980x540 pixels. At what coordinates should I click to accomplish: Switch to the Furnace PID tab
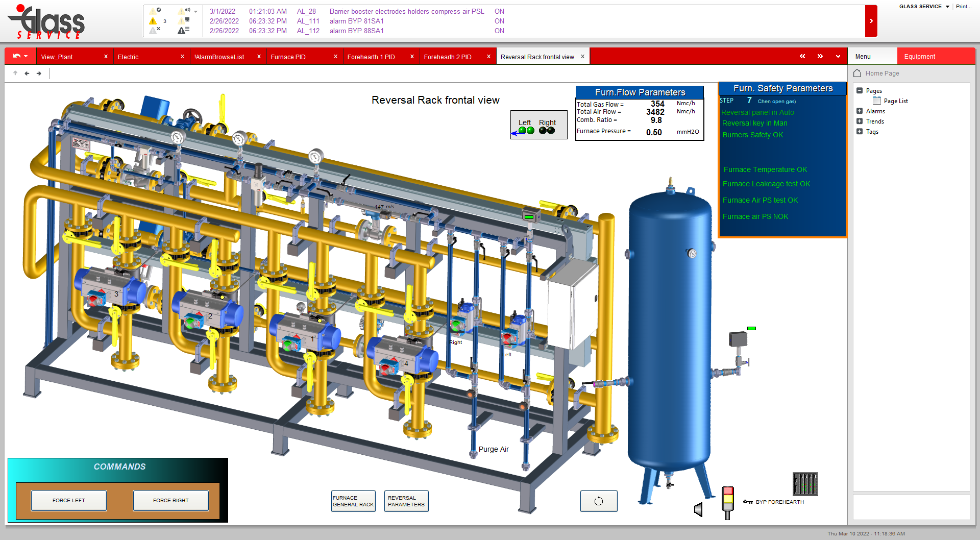(x=288, y=57)
